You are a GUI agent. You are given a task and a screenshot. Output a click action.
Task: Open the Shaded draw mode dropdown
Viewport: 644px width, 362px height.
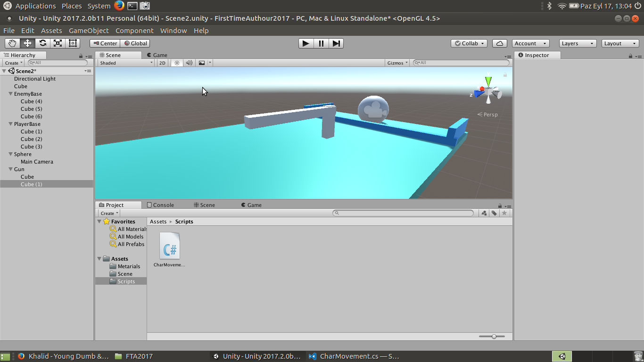click(126, 63)
